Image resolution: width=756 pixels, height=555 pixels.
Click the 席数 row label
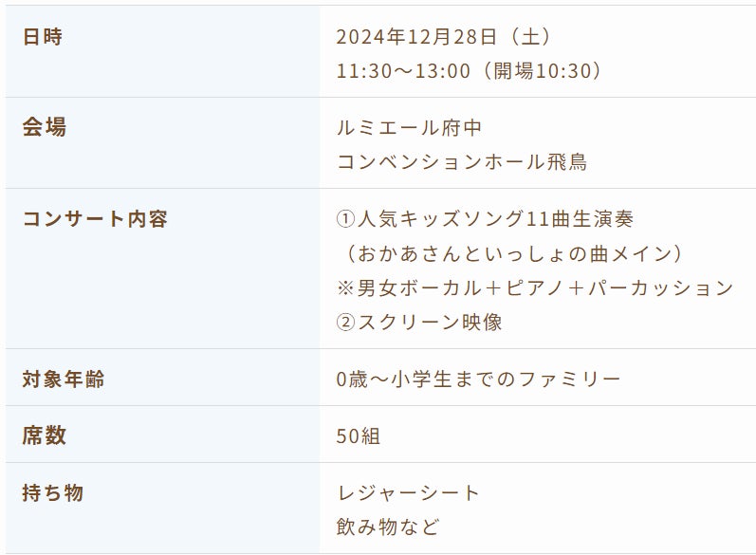[x=44, y=436]
